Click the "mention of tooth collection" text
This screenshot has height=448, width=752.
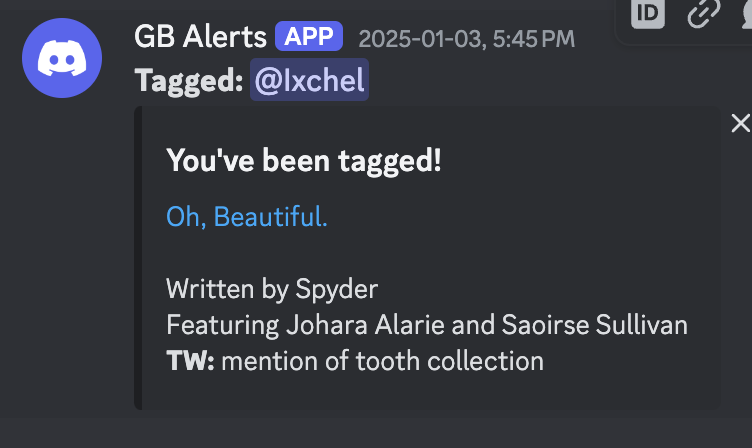382,360
